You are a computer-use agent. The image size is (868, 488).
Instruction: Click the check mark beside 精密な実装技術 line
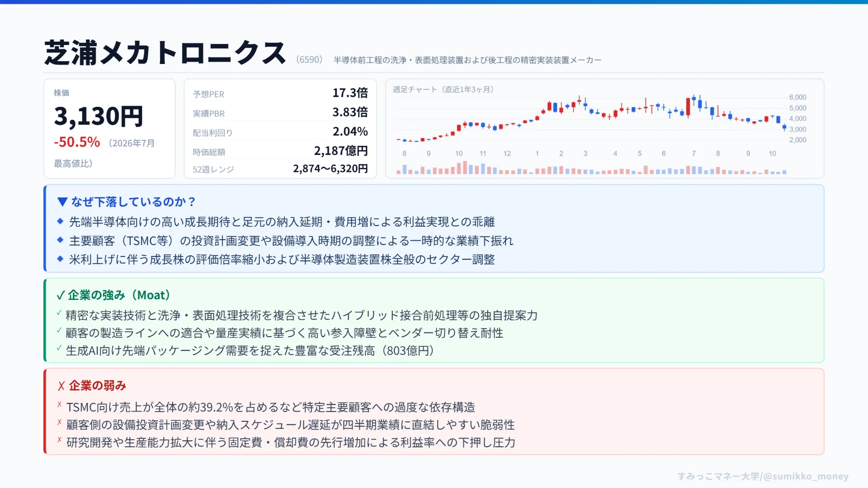click(59, 312)
